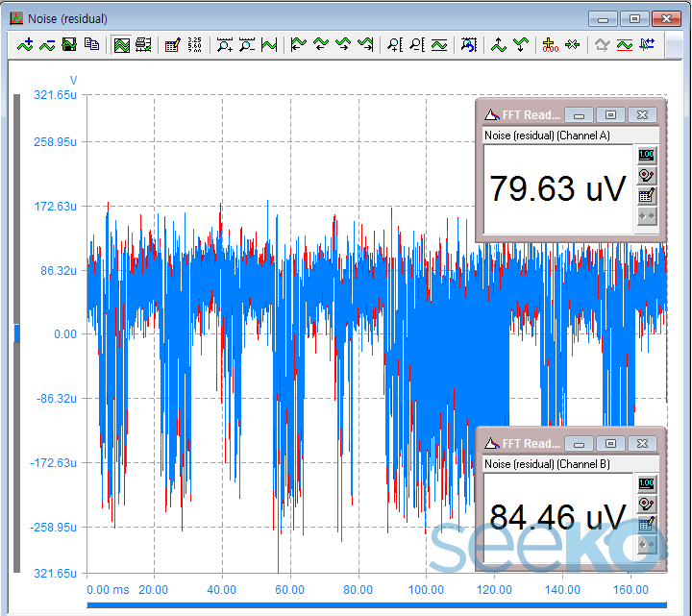The image size is (692, 616).
Task: Click the disk record icon in Channel A readout
Action: click(647, 176)
